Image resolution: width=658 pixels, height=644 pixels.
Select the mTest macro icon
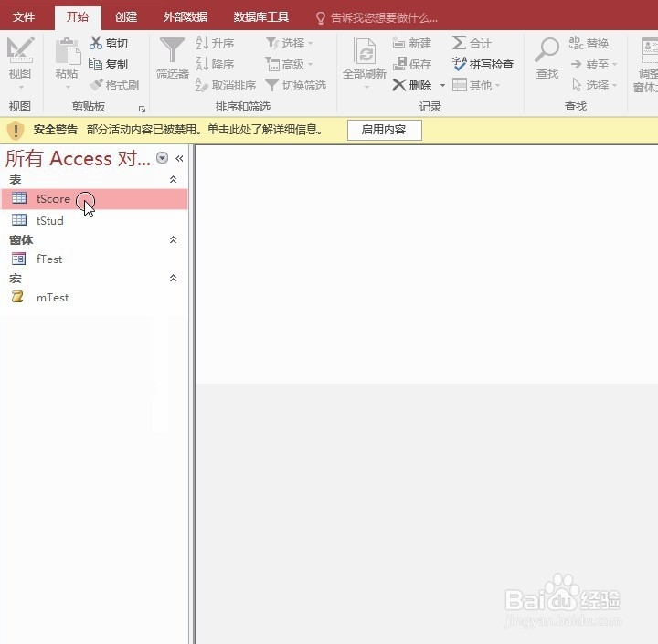(17, 297)
